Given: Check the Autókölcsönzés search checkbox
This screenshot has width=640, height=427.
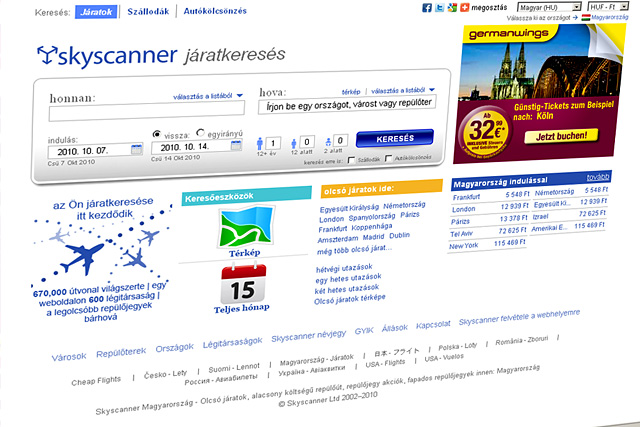Looking at the screenshot, I should (388, 158).
